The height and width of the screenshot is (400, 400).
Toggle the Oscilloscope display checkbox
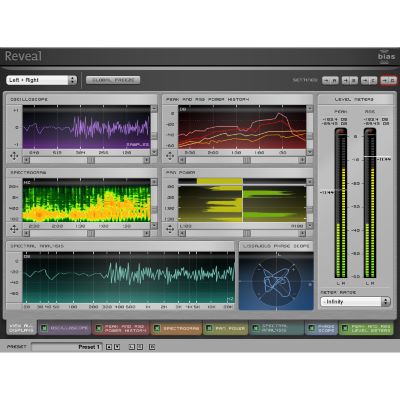(x=44, y=328)
